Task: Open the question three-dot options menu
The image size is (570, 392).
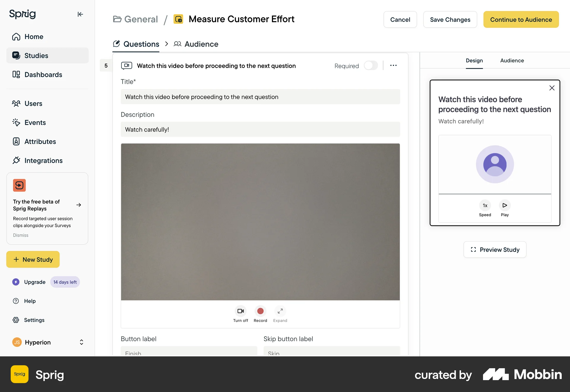Action: (393, 66)
